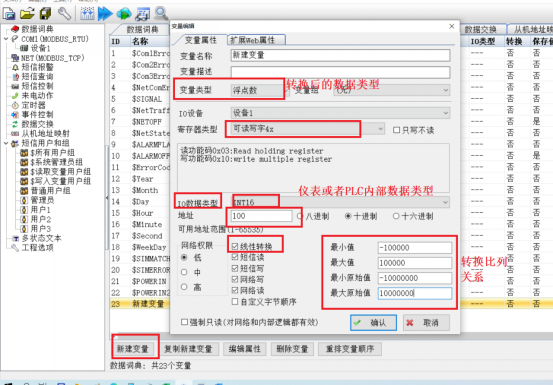Click the 取消 button

(426, 323)
